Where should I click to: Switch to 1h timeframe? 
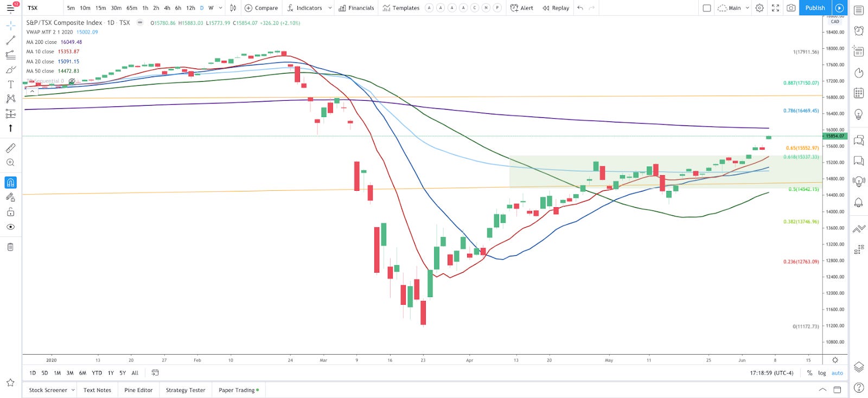click(x=145, y=8)
